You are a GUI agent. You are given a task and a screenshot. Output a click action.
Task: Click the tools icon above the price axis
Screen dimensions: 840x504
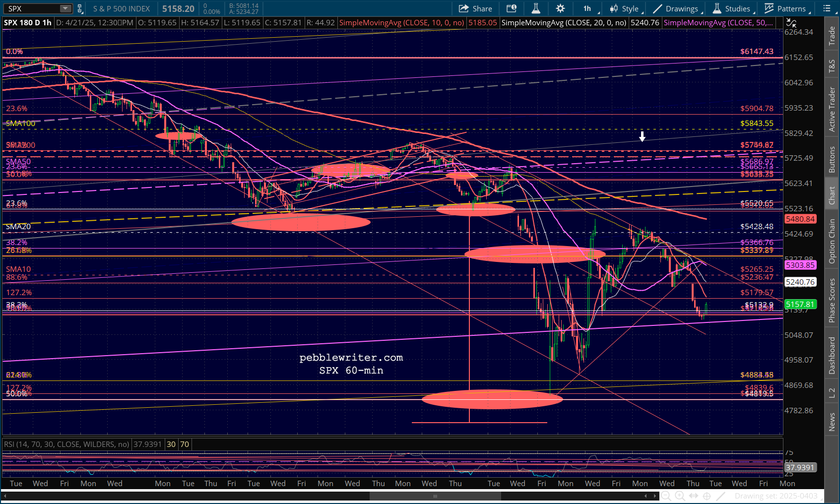coord(791,23)
